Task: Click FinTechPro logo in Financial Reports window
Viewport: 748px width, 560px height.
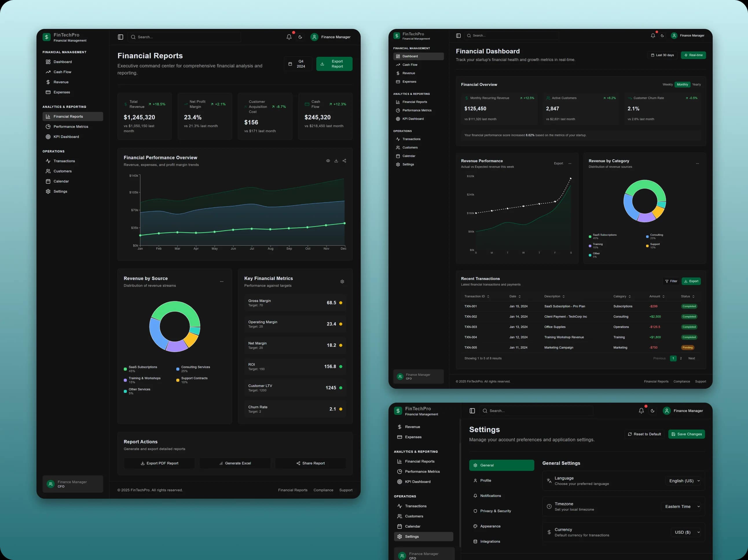Action: click(47, 37)
